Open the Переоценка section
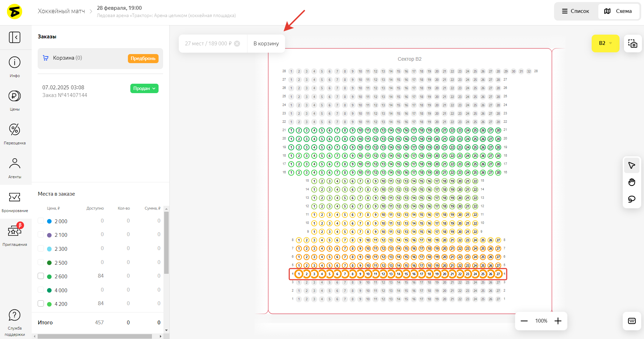Image resolution: width=644 pixels, height=339 pixels. click(x=15, y=134)
